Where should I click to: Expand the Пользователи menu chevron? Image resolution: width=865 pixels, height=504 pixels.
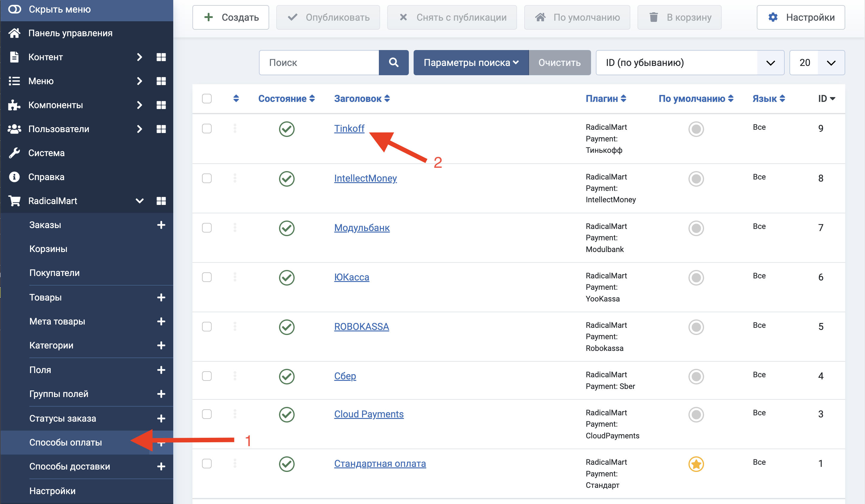[x=139, y=129]
